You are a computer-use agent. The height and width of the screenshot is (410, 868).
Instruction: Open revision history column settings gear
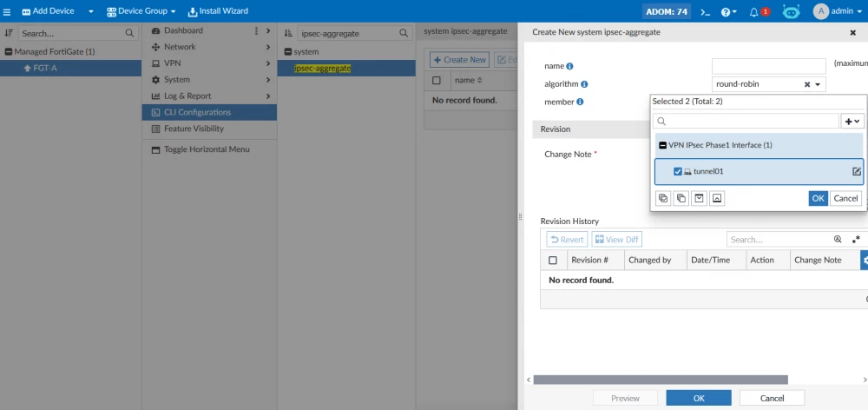pyautogui.click(x=865, y=260)
